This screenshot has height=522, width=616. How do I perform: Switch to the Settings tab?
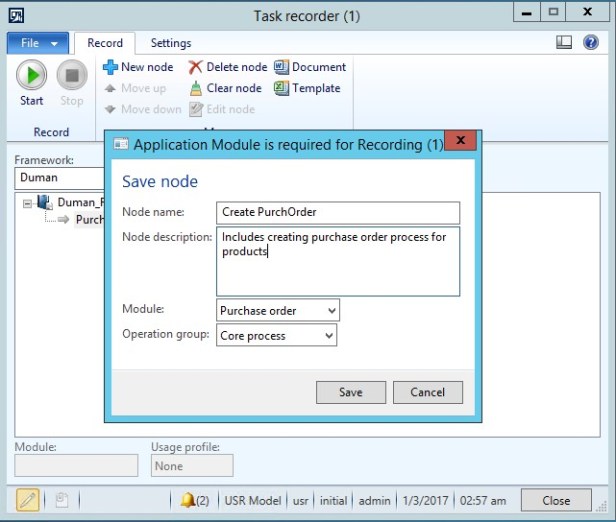tap(171, 43)
